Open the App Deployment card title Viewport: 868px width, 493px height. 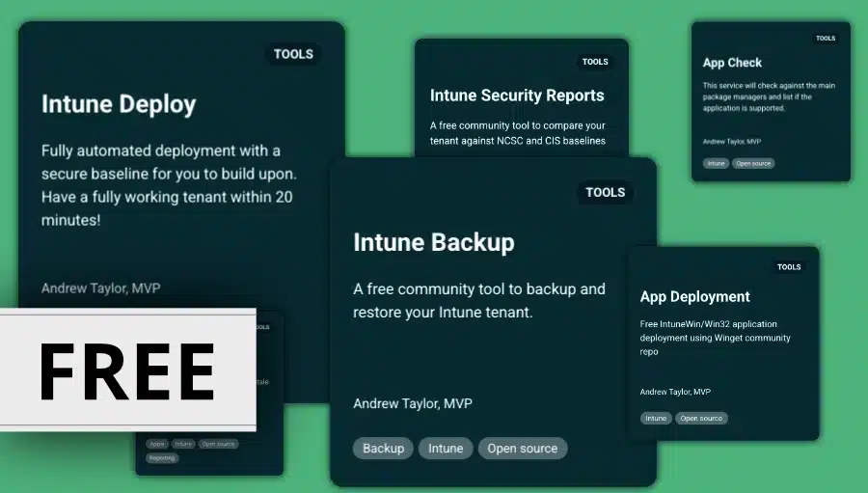[x=694, y=297]
